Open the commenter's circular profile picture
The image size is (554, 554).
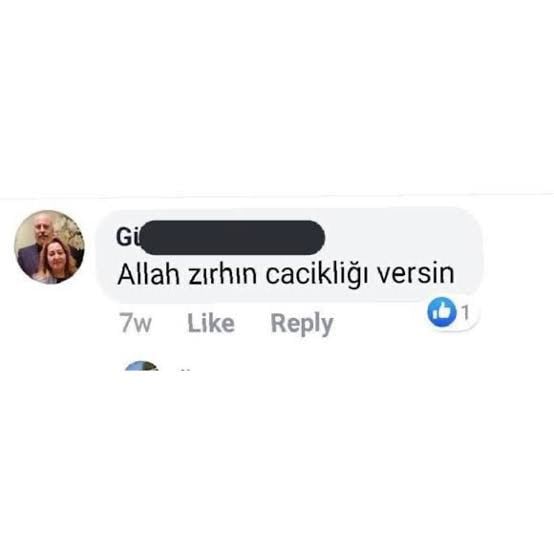point(49,247)
